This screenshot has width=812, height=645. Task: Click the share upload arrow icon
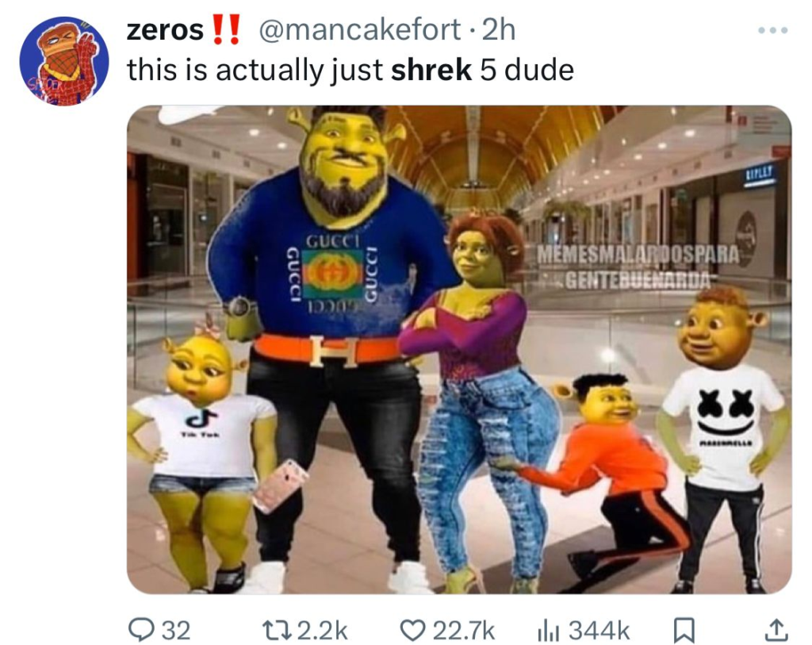click(777, 631)
